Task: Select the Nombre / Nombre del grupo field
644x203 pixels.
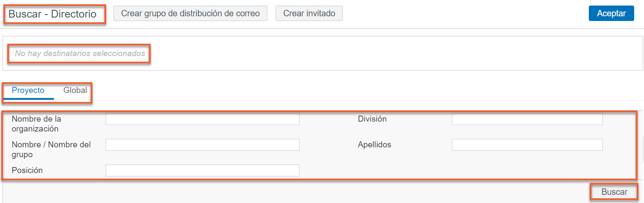Action: 202,145
